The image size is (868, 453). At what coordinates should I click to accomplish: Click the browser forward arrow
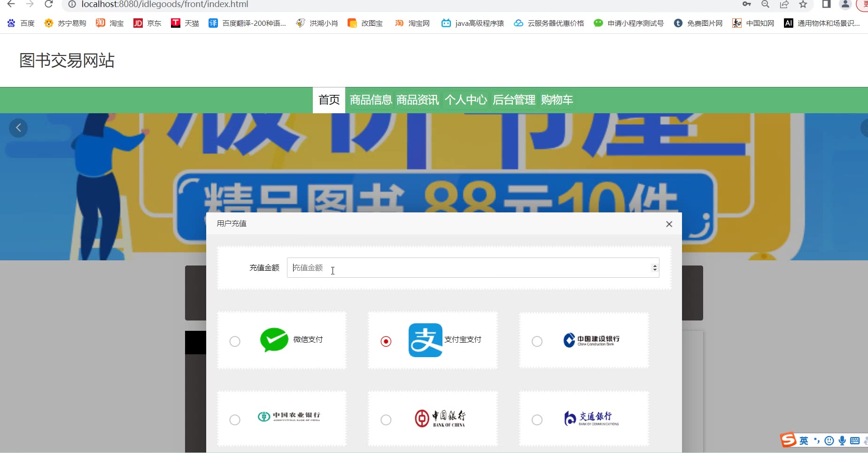(x=30, y=4)
